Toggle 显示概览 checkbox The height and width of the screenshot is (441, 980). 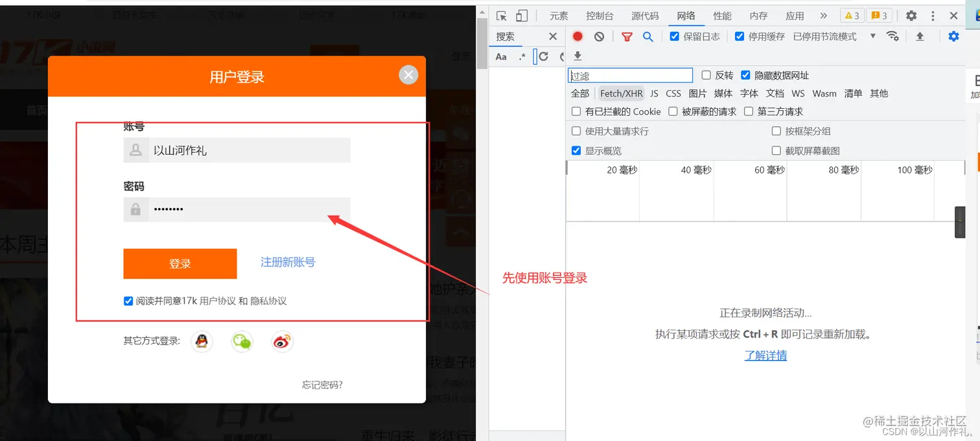click(x=576, y=150)
